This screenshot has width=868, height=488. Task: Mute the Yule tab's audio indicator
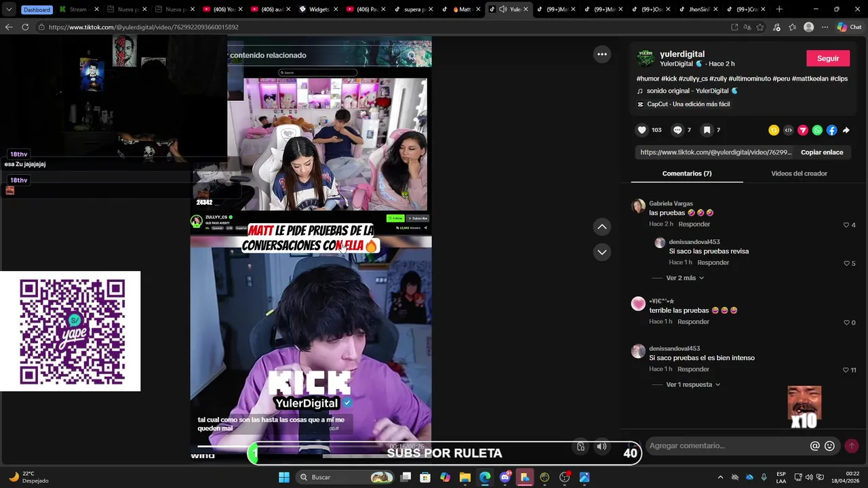(x=502, y=9)
